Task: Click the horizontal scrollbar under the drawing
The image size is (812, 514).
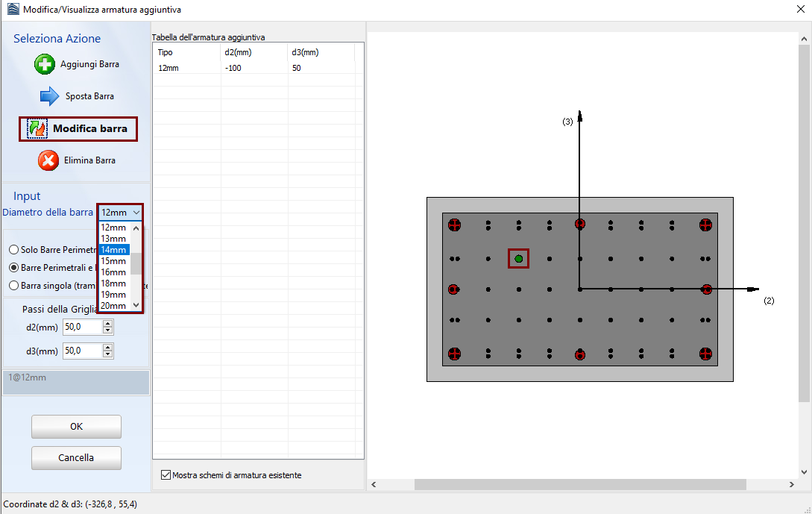Action: pyautogui.click(x=582, y=485)
